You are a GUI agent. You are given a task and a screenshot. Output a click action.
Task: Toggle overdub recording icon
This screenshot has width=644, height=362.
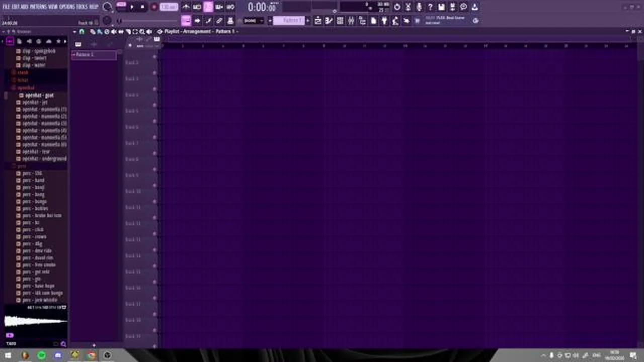tap(219, 7)
